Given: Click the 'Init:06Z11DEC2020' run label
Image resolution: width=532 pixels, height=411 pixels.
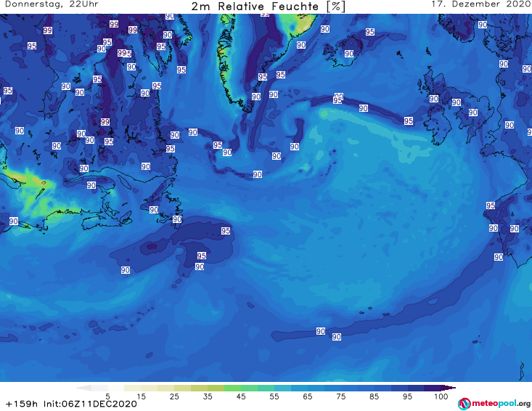Looking at the screenshot, I should (x=90, y=404).
